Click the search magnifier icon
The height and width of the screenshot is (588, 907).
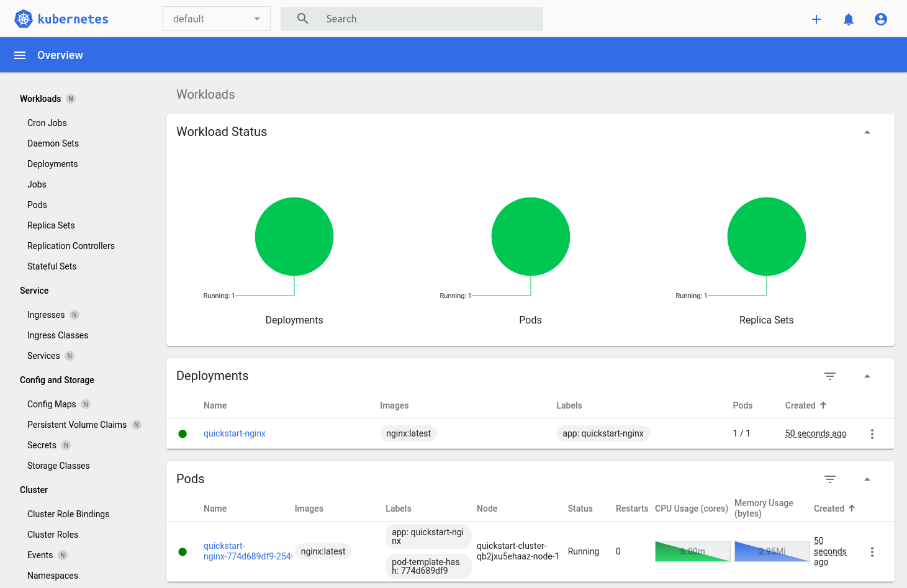tap(302, 19)
